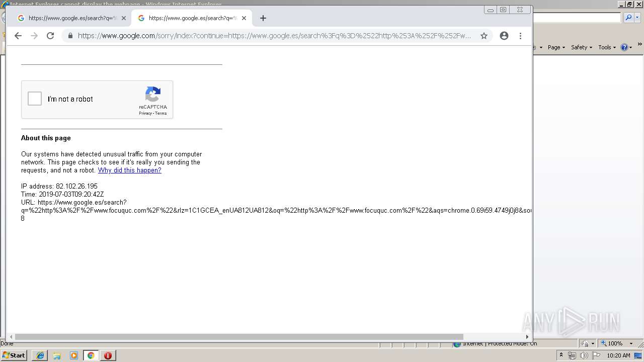Minimize the Chrome window

pos(491,10)
